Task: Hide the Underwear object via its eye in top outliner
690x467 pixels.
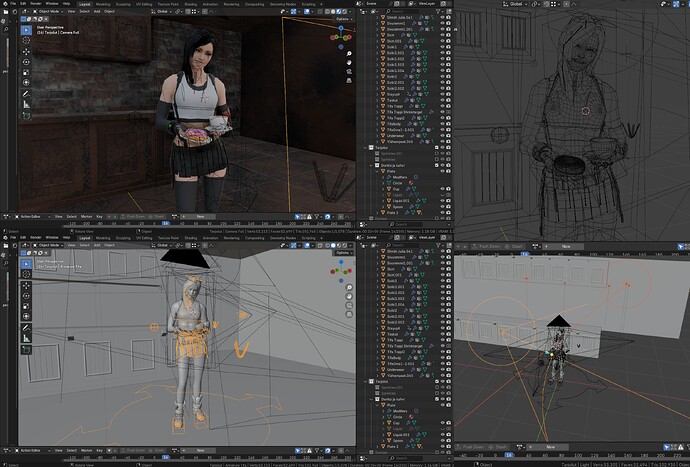Action: 443,136
